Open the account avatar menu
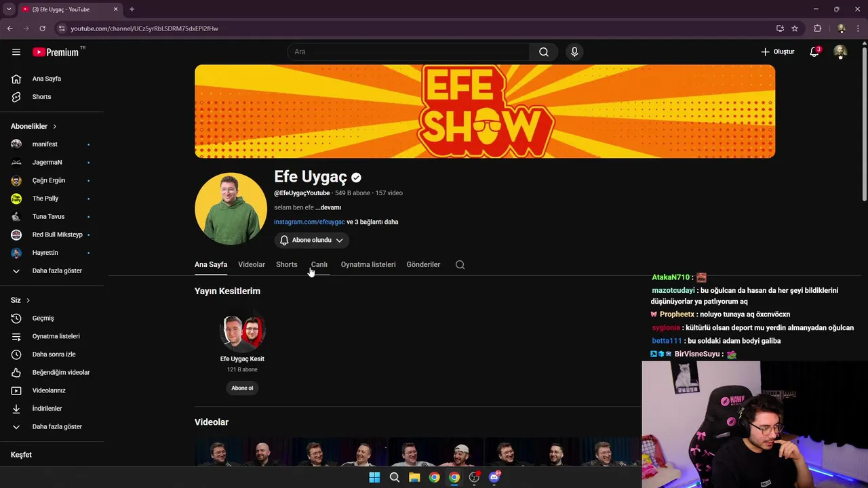The image size is (868, 488). point(840,52)
